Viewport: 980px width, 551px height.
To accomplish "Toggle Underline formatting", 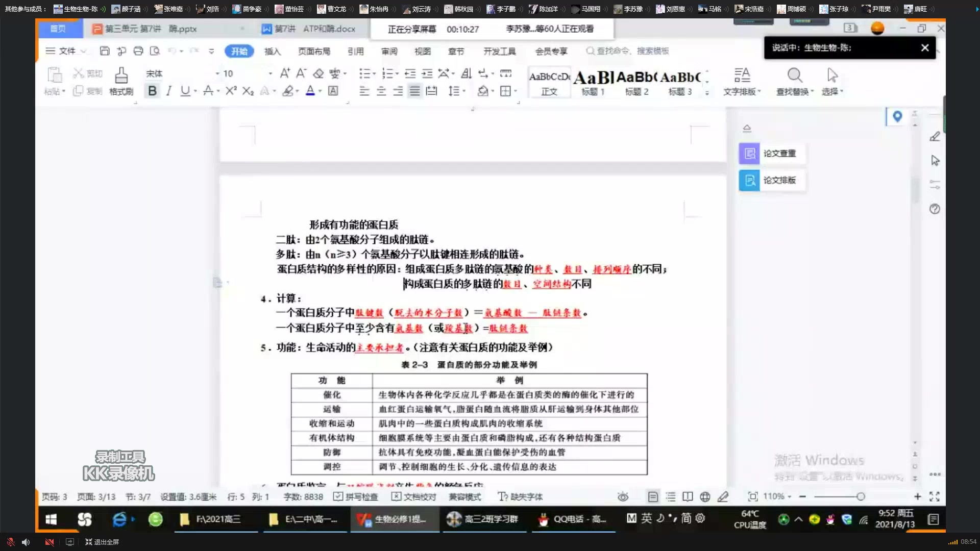I will (x=185, y=91).
